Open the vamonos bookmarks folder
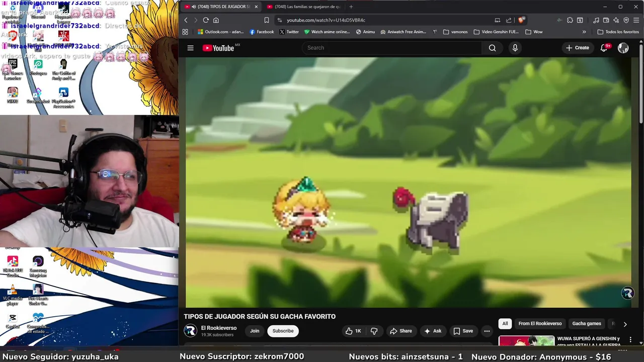Screen dimensions: 644x362 455,32
